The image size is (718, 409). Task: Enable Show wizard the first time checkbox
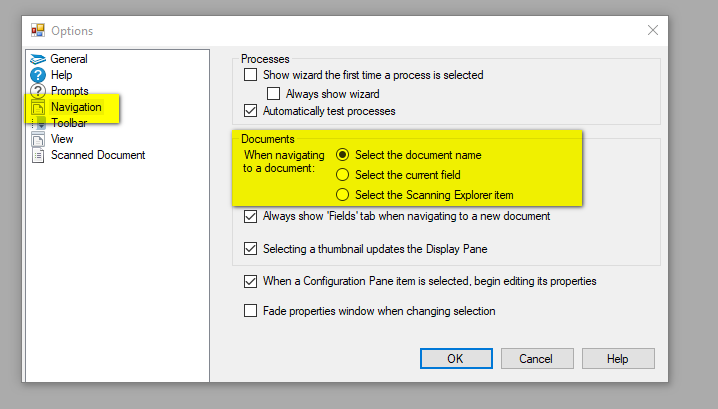click(x=250, y=75)
